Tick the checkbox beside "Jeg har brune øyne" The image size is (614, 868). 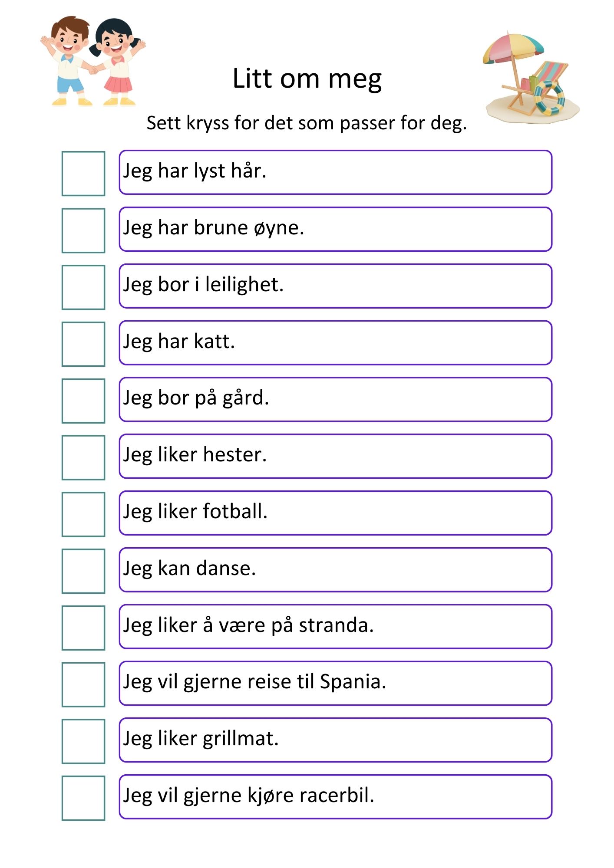click(x=83, y=230)
